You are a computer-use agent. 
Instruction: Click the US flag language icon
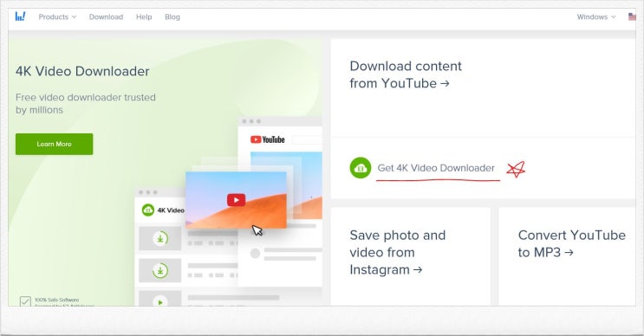point(632,16)
